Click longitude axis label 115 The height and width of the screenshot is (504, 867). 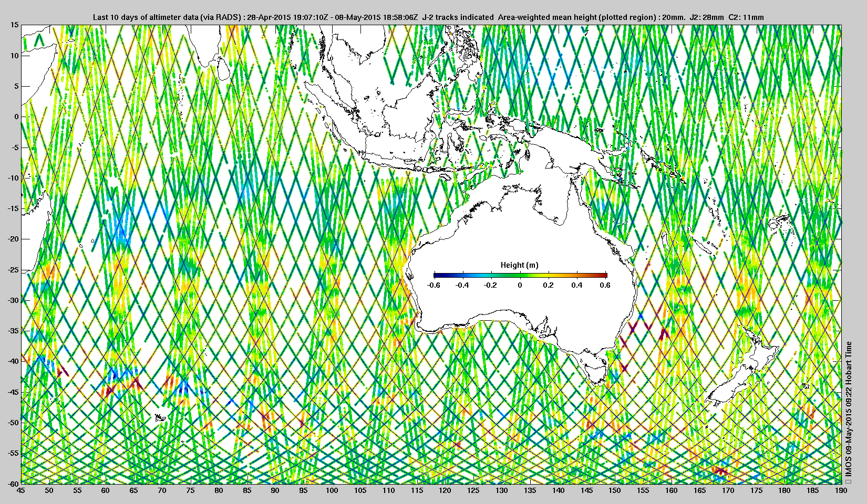click(417, 490)
